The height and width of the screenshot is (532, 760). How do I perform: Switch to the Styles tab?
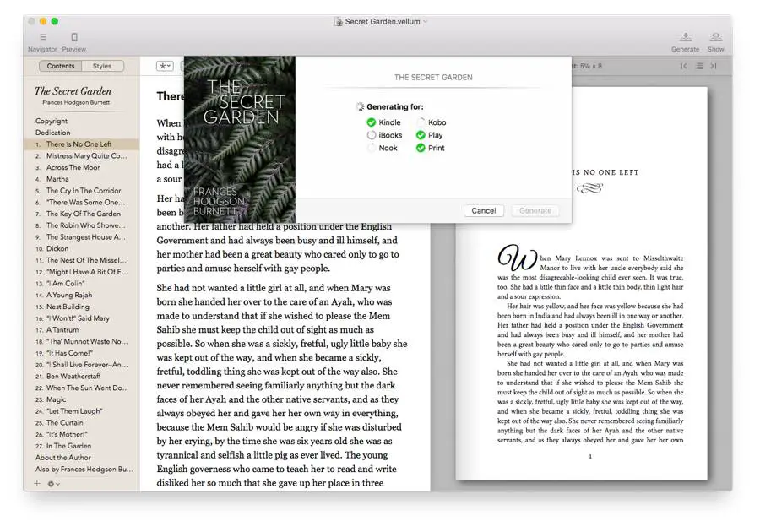click(x=102, y=66)
